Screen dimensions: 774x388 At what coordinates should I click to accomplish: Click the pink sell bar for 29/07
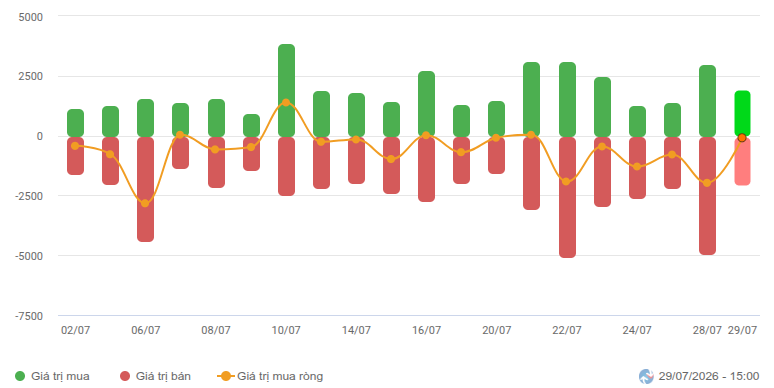click(x=742, y=161)
